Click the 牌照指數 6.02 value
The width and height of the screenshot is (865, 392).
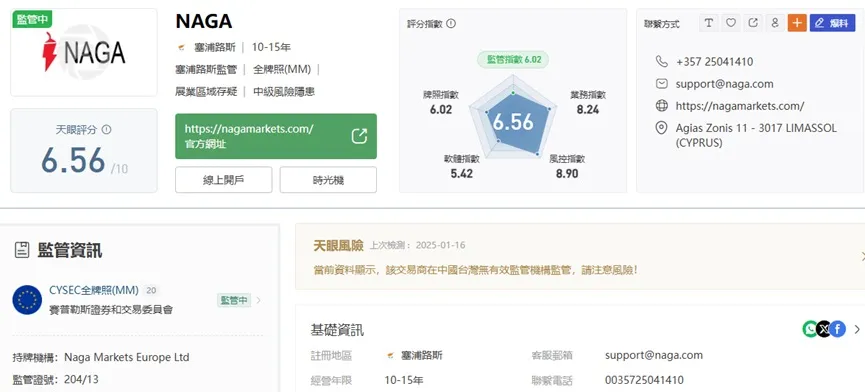click(441, 109)
